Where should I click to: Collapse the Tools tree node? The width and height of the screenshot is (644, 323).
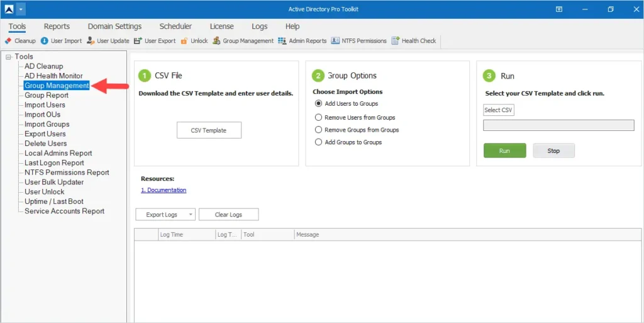9,57
